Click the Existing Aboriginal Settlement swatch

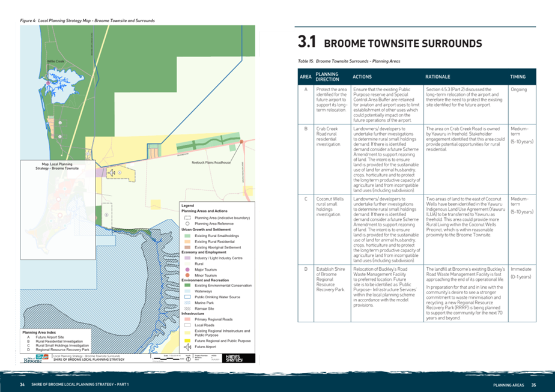point(187,247)
